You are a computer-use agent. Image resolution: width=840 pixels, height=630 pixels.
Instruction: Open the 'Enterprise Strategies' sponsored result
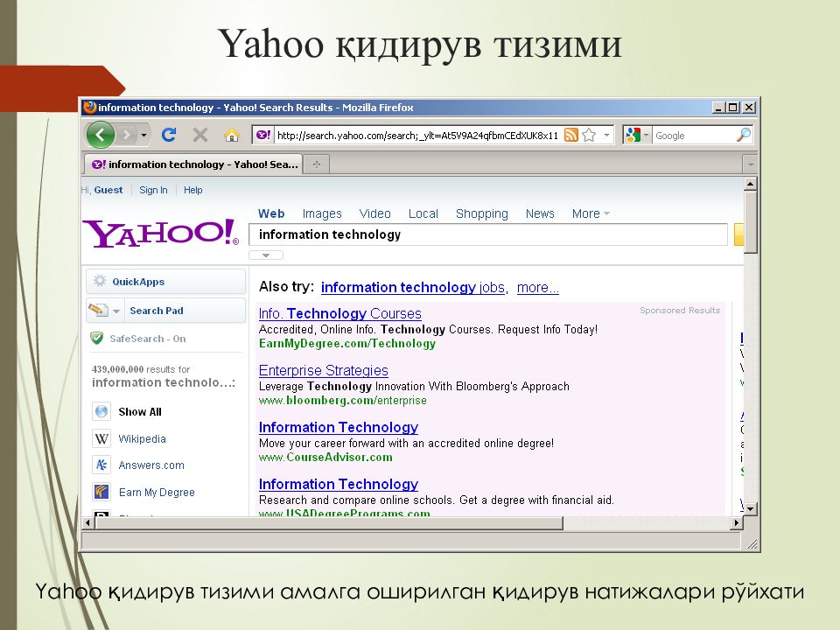(324, 370)
